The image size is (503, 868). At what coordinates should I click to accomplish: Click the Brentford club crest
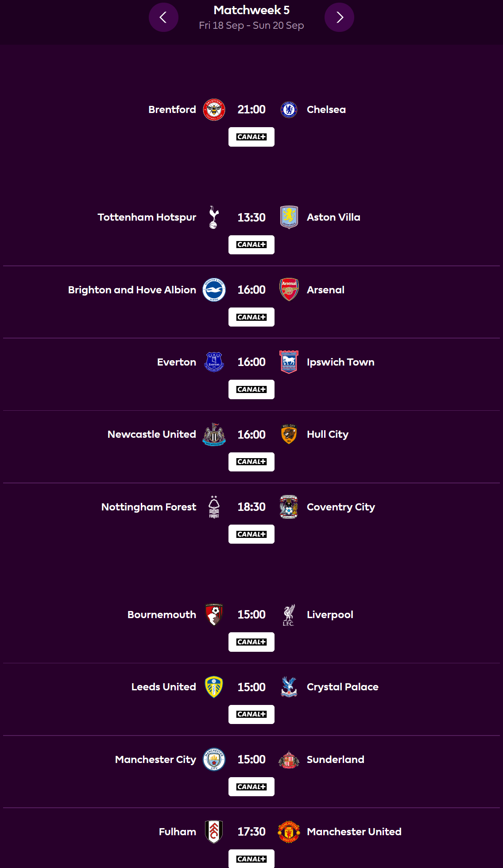(x=214, y=109)
